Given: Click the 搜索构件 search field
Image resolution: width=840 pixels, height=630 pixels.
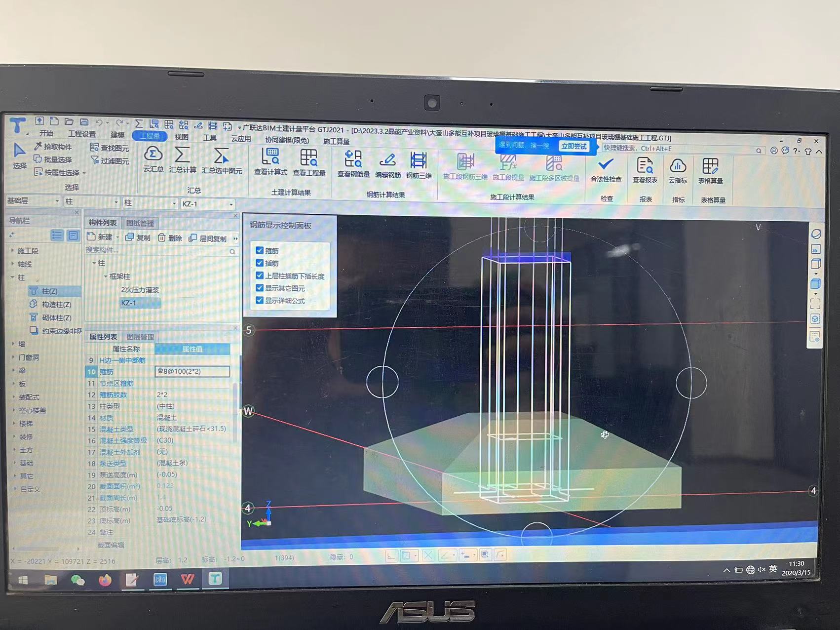Looking at the screenshot, I should (160, 250).
